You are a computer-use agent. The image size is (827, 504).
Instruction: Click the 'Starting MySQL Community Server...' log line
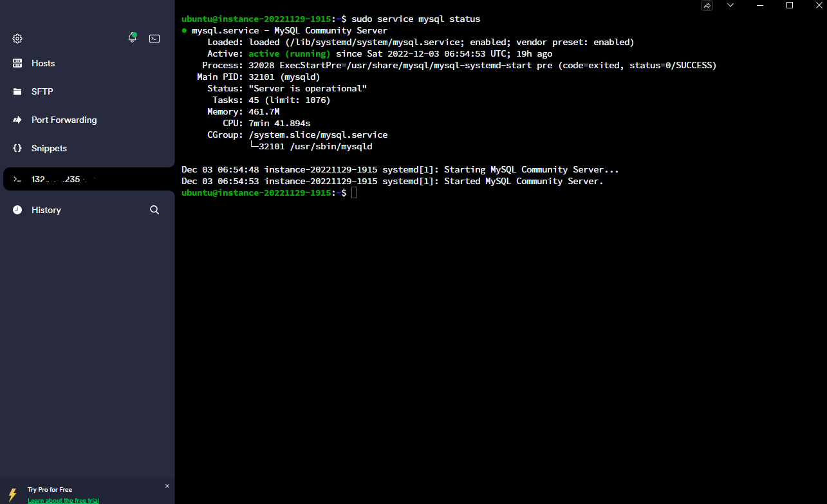coord(400,170)
